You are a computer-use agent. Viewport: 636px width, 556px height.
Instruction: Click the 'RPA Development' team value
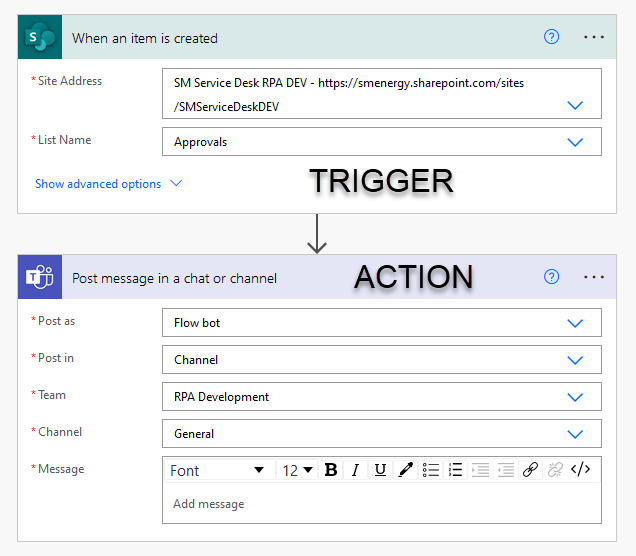coord(221,397)
